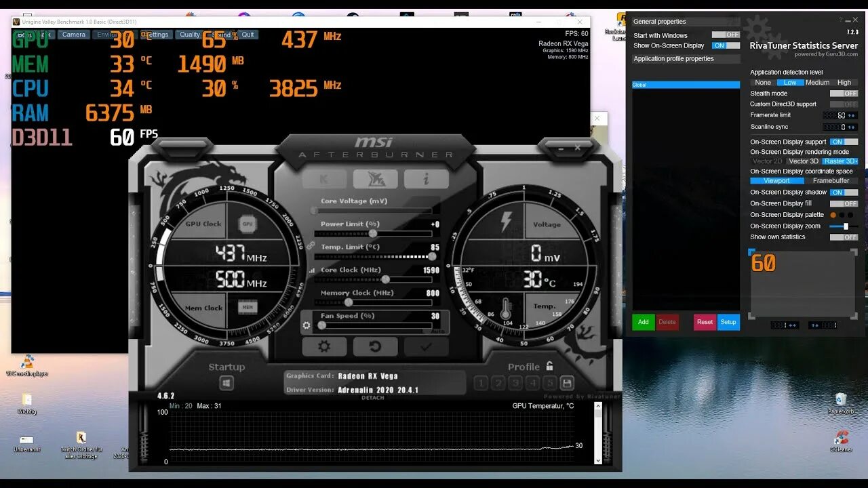Open the core clock curve editor icon
Screen dimensions: 868x488
(313, 270)
